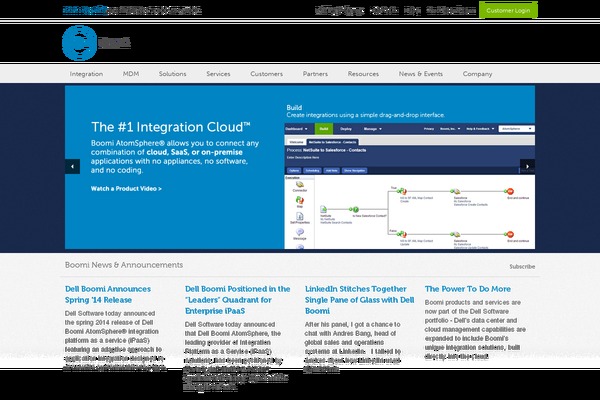Image resolution: width=600 pixels, height=400 pixels.
Task: Click Options button in Build screenshot
Action: [294, 171]
